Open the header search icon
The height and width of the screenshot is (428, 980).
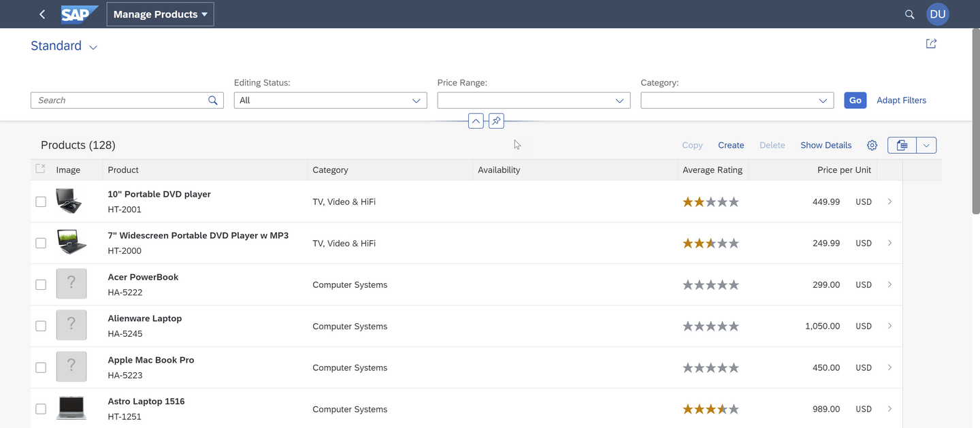pos(909,14)
